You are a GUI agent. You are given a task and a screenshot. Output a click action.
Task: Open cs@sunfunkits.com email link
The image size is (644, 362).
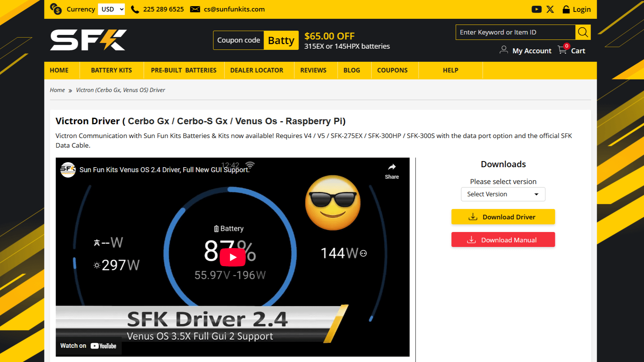(x=234, y=9)
